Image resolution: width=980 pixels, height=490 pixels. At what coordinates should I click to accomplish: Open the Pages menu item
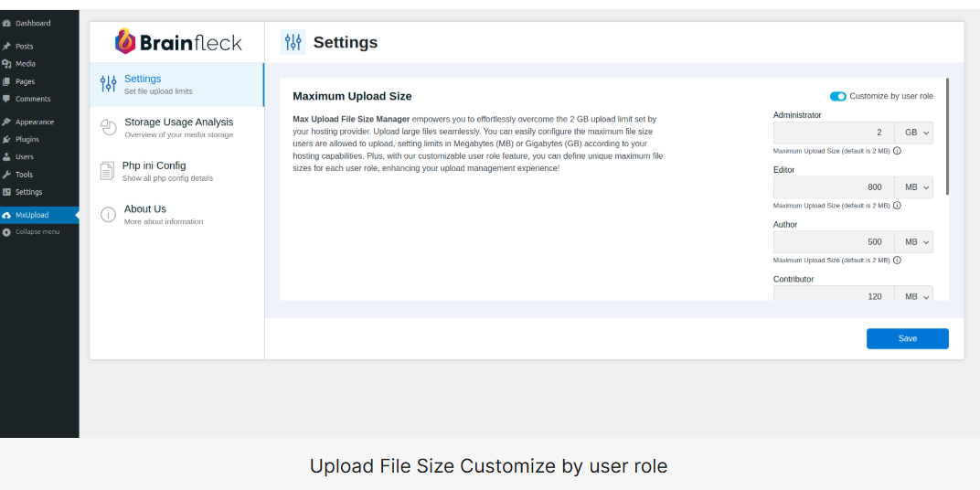tap(39, 81)
